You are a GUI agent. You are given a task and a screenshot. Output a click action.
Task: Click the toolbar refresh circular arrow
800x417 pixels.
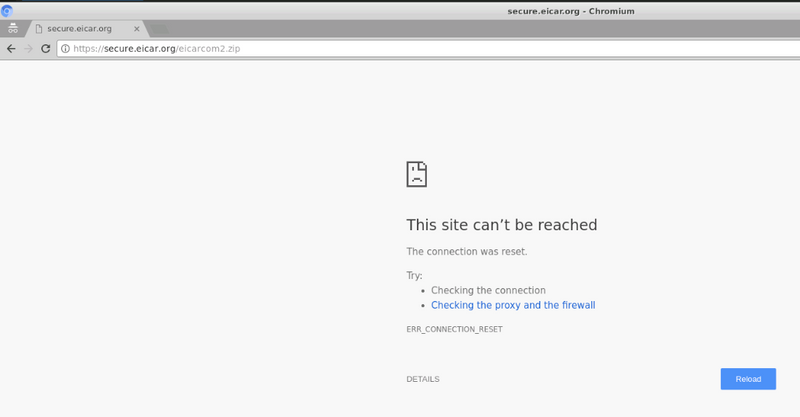[45, 48]
